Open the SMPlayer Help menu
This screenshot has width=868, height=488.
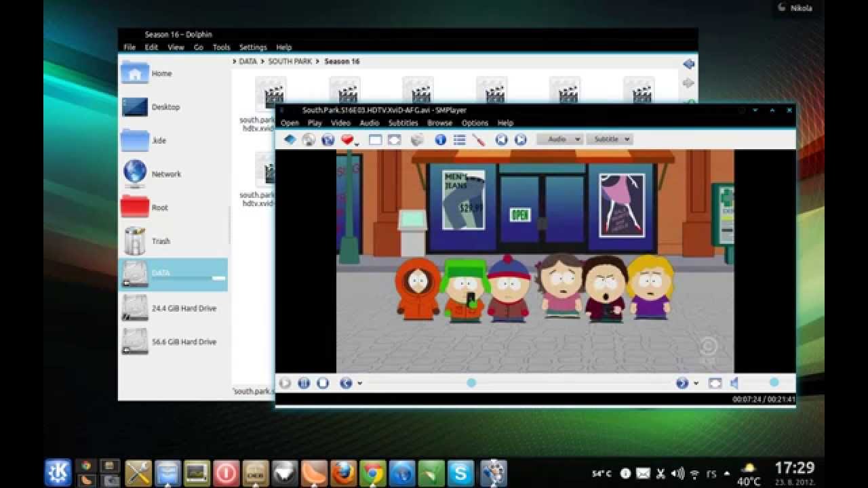click(x=505, y=123)
